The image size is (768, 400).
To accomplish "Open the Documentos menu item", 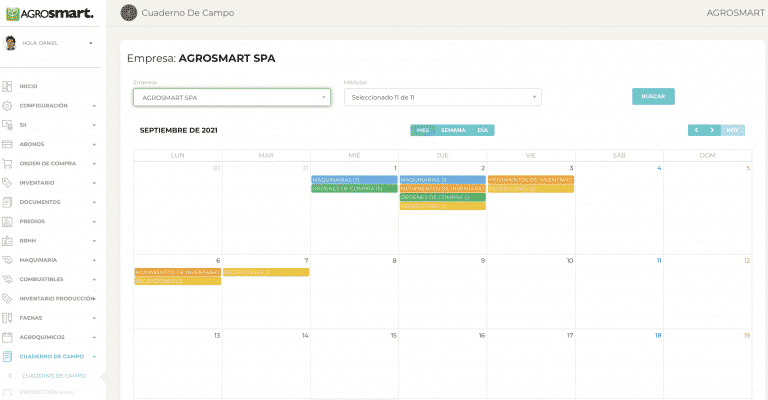I will [40, 202].
